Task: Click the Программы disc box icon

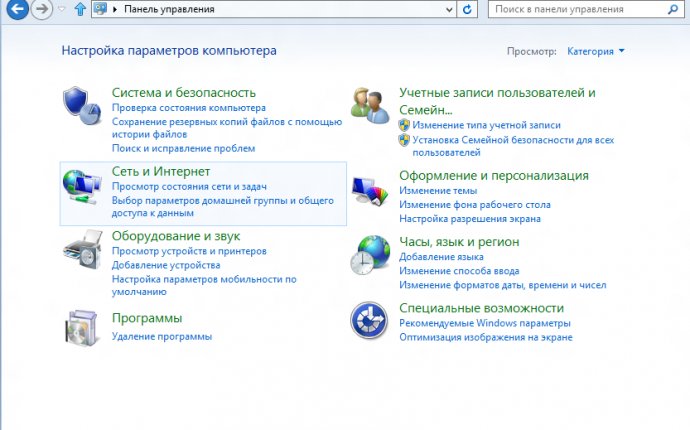Action: pos(81,328)
